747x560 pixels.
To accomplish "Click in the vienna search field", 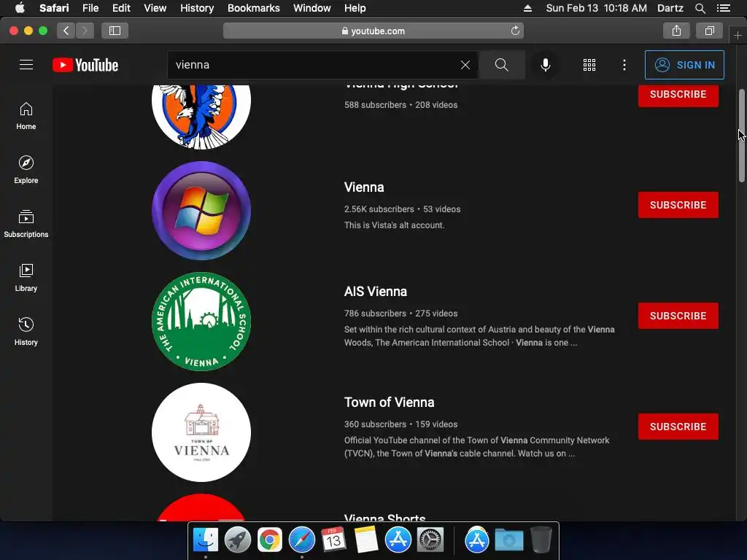I will 314,65.
